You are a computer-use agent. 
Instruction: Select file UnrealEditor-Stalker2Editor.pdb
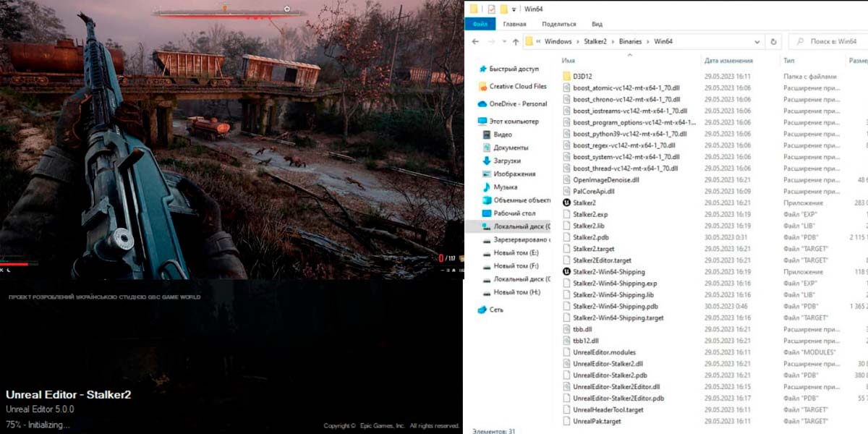click(618, 398)
